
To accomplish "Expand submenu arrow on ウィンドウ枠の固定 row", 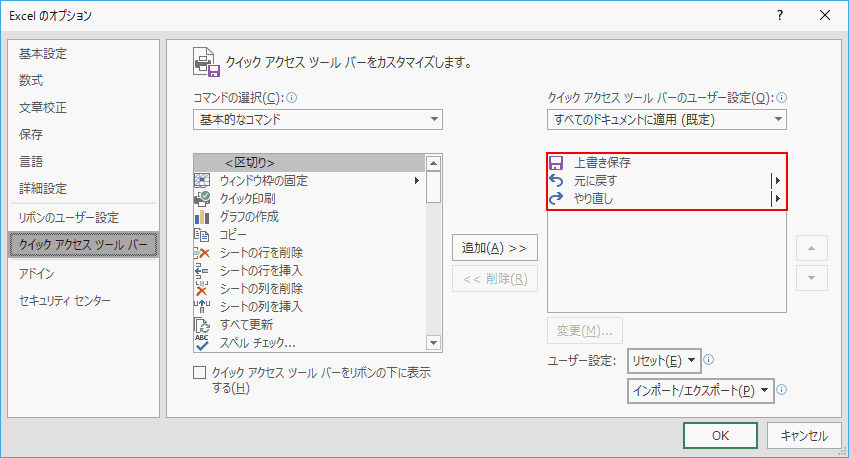I will [x=416, y=180].
